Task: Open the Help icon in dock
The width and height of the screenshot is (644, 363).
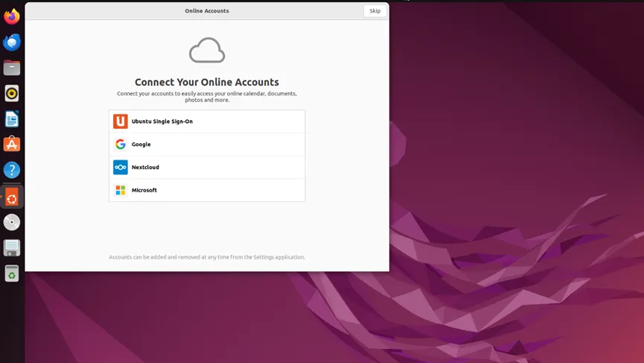Action: point(12,170)
